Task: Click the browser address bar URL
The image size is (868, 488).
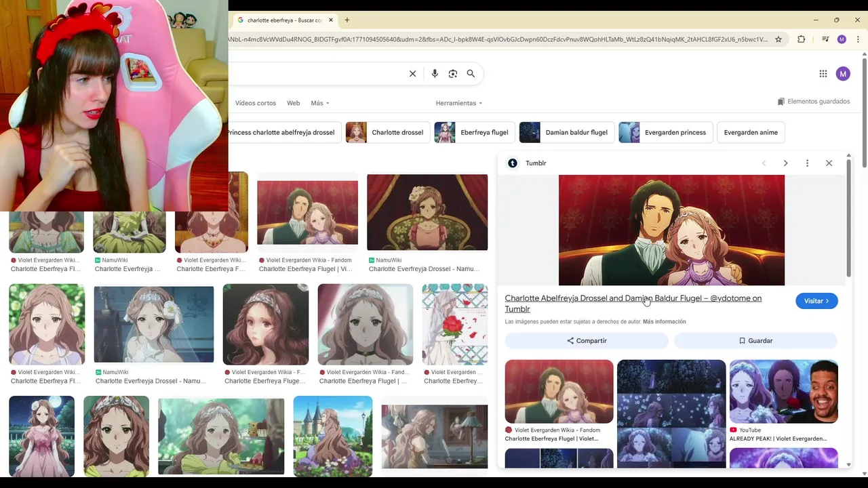Action: click(x=498, y=39)
